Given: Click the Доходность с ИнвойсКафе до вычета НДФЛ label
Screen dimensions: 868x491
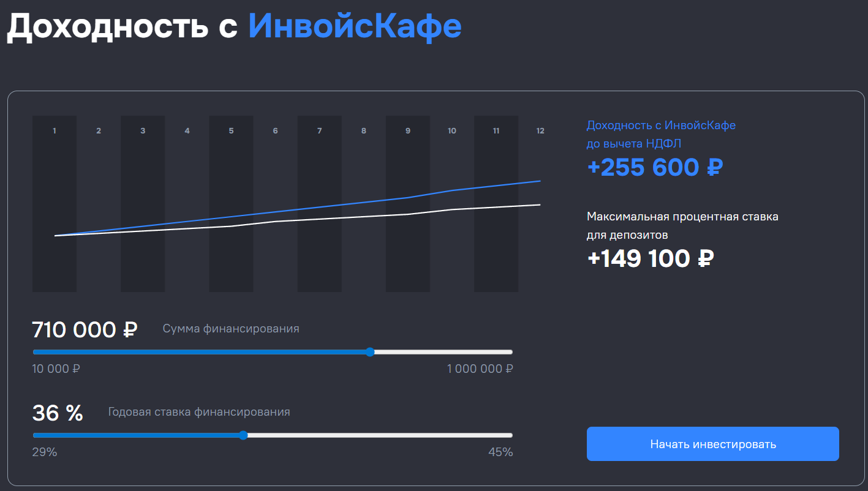Looking at the screenshot, I should click(661, 134).
